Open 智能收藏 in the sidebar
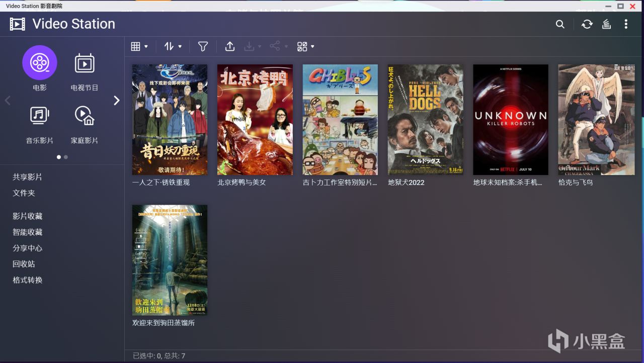Image resolution: width=644 pixels, height=363 pixels. pos(27,232)
